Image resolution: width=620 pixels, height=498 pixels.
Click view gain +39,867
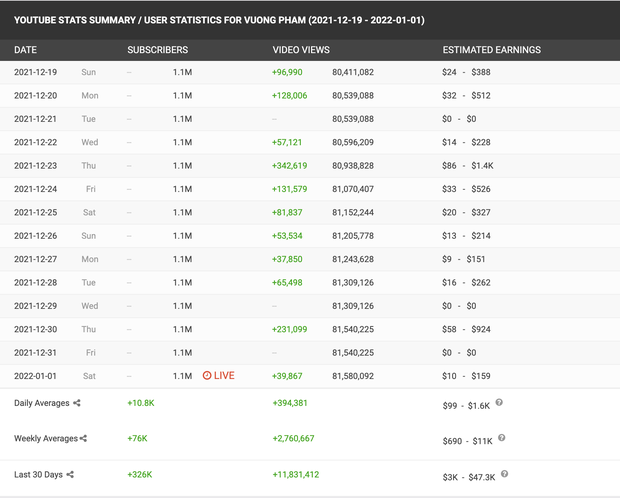287,375
